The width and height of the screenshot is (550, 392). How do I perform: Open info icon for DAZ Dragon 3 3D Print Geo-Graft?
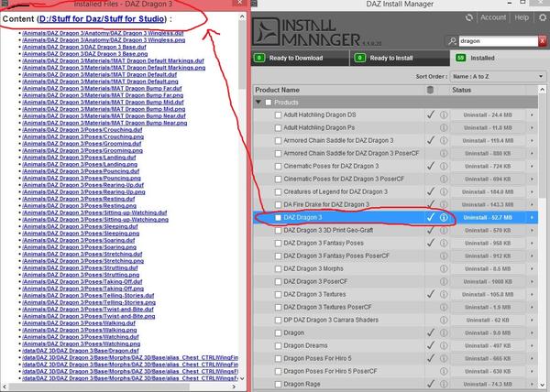point(444,230)
